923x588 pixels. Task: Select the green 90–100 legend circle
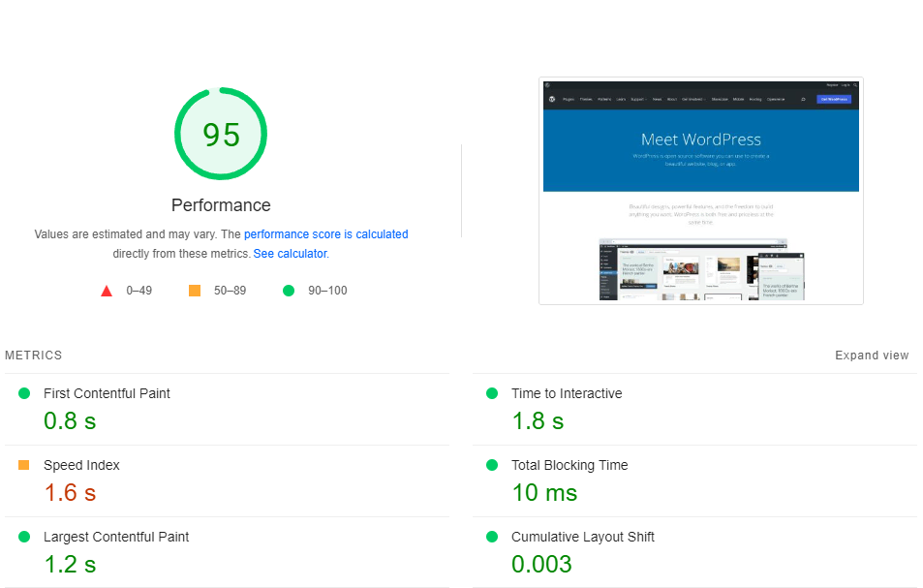coord(288,290)
